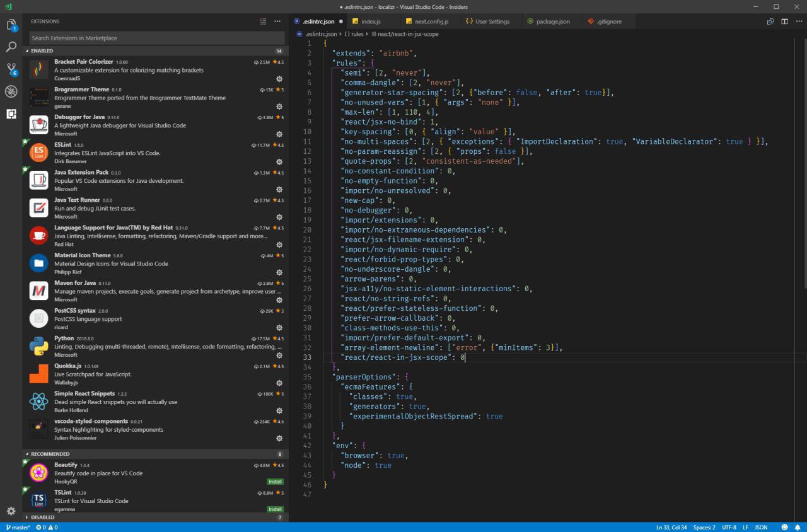
Task: Collapse the RECOMMENDED extensions section
Action: tap(155, 454)
